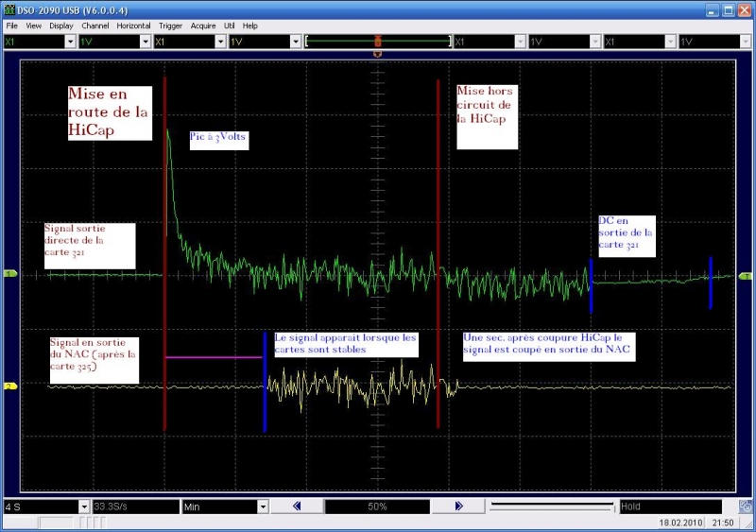
Task: Open the Horizontal menu
Action: coord(133,26)
